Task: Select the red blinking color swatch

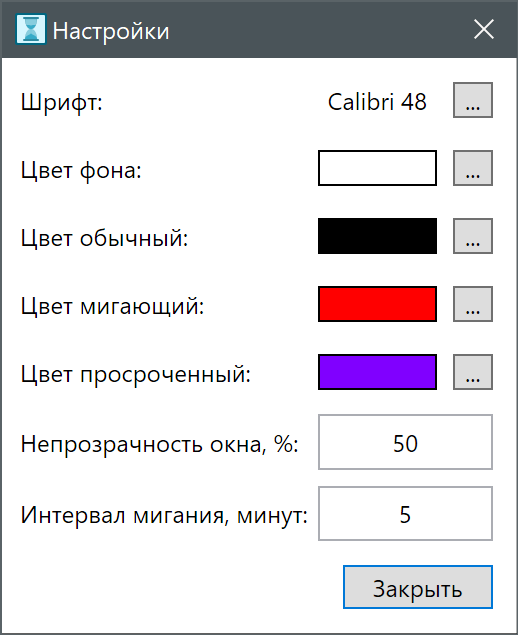Action: [x=377, y=304]
